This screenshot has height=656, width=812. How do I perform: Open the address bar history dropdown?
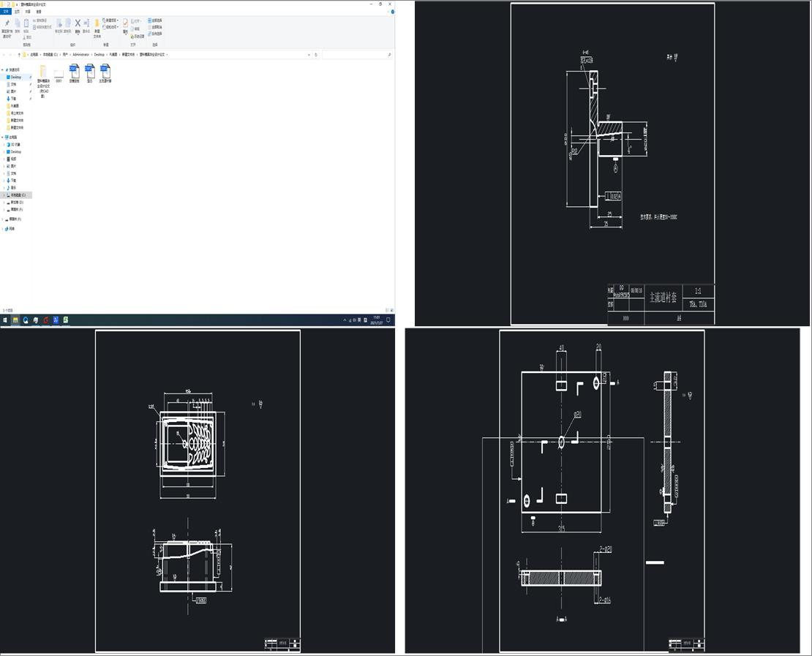pyautogui.click(x=309, y=54)
